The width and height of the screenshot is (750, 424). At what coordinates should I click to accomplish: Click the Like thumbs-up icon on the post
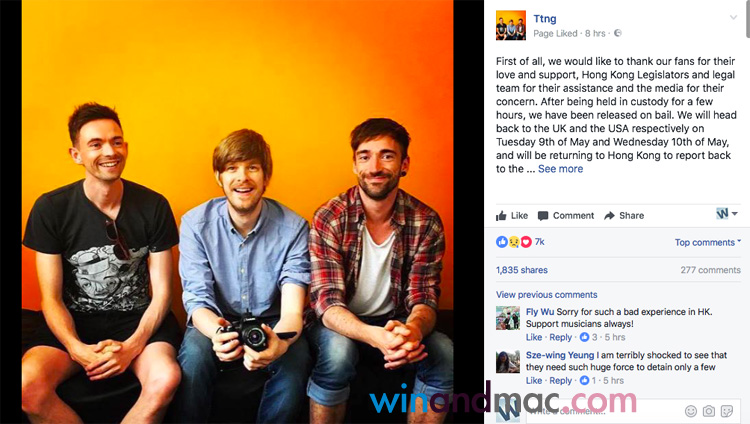501,216
